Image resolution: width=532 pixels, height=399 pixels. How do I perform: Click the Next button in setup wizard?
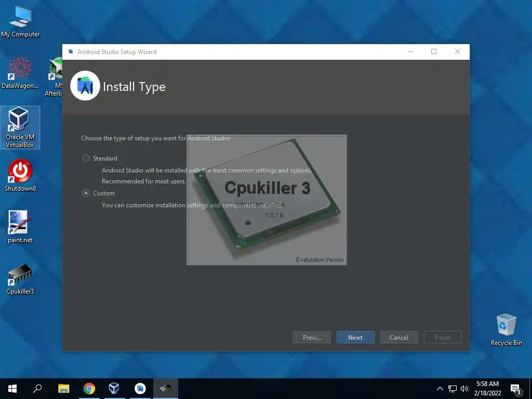(355, 337)
